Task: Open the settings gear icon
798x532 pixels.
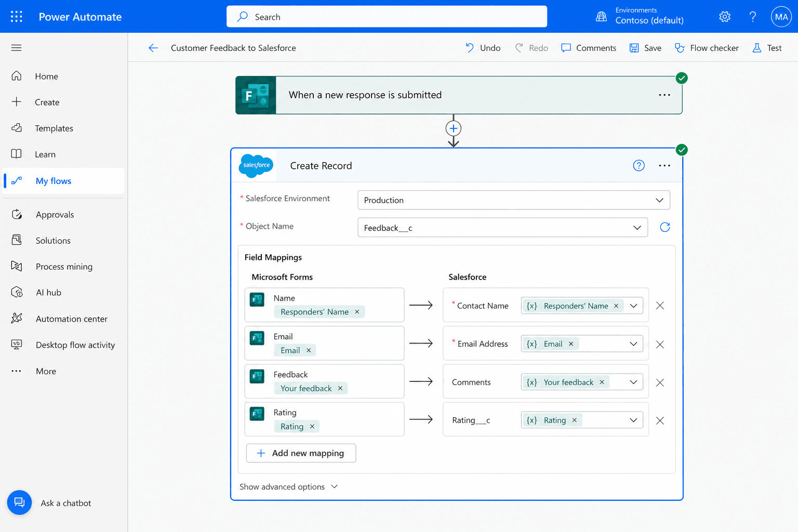Action: [x=725, y=17]
